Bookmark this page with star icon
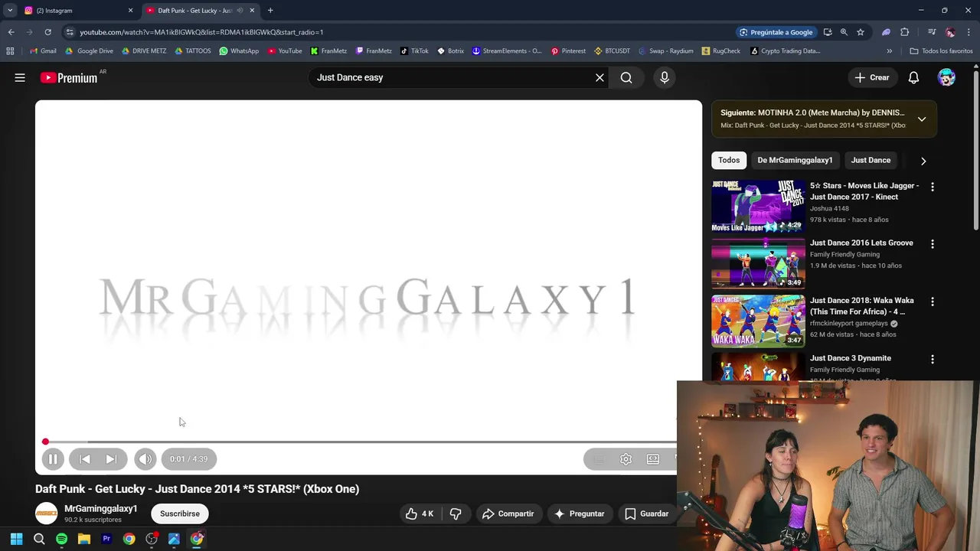The width and height of the screenshot is (980, 551). 861,32
